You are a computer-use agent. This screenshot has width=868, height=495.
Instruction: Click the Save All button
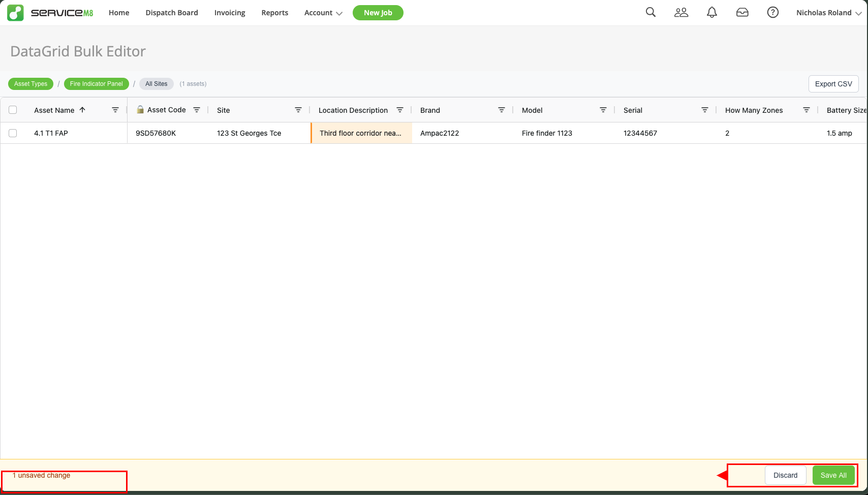pos(833,475)
